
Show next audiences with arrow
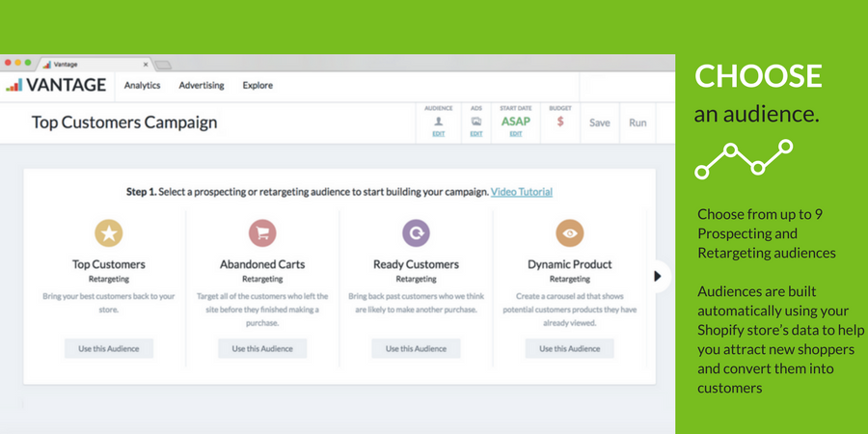click(658, 276)
